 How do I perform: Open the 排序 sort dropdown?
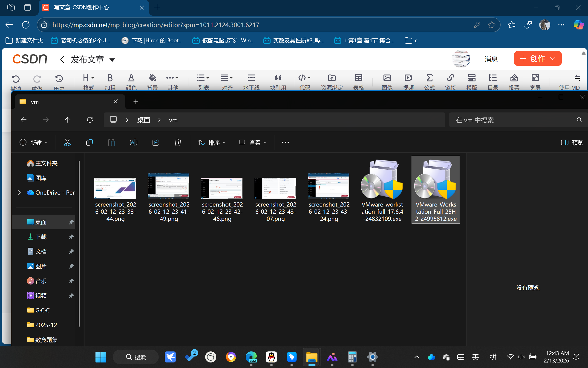tap(211, 142)
